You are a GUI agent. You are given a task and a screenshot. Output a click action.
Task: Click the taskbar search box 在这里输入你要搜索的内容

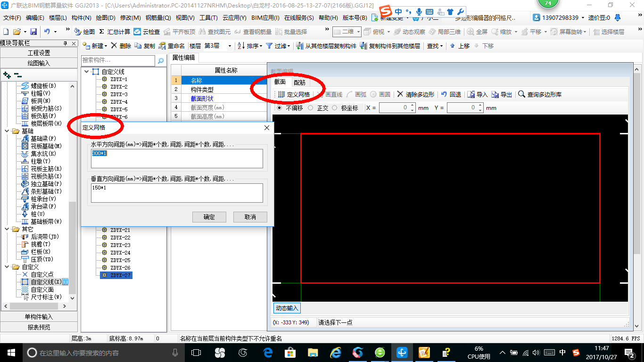pos(104,353)
